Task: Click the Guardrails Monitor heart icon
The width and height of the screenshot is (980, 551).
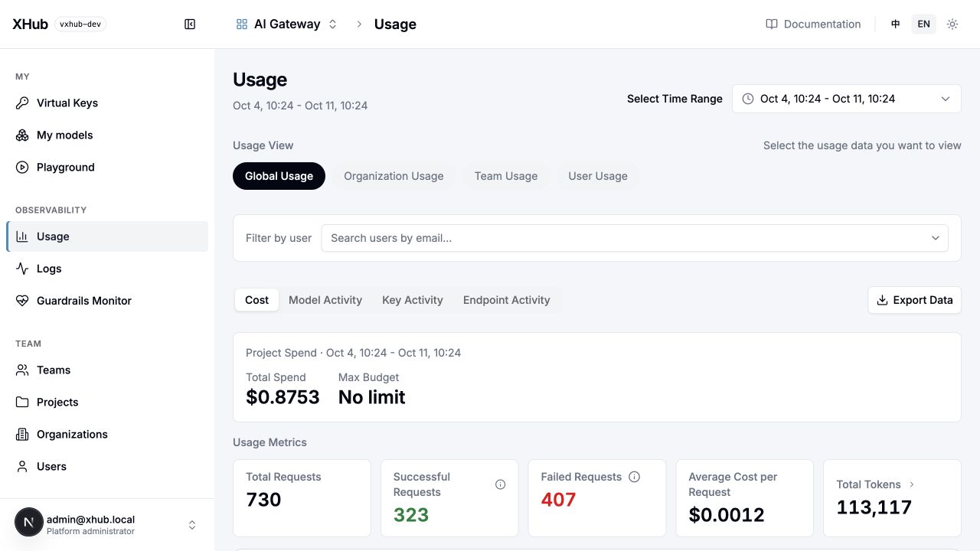Action: click(x=22, y=302)
